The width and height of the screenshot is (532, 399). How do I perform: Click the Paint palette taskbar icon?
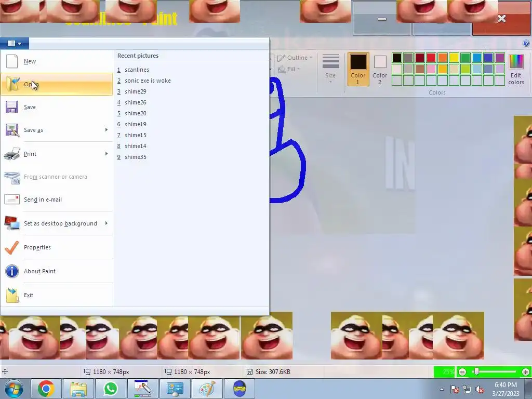click(x=207, y=389)
